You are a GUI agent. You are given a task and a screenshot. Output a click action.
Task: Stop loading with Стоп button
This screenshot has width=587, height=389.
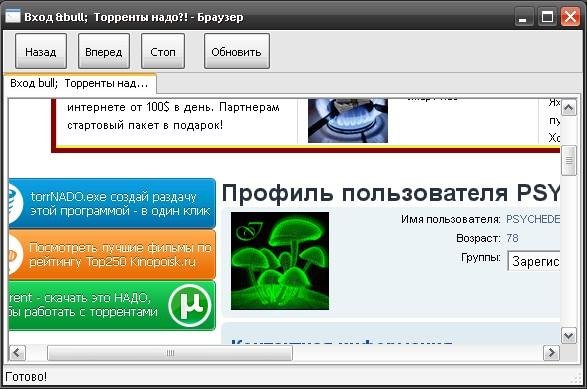[163, 51]
